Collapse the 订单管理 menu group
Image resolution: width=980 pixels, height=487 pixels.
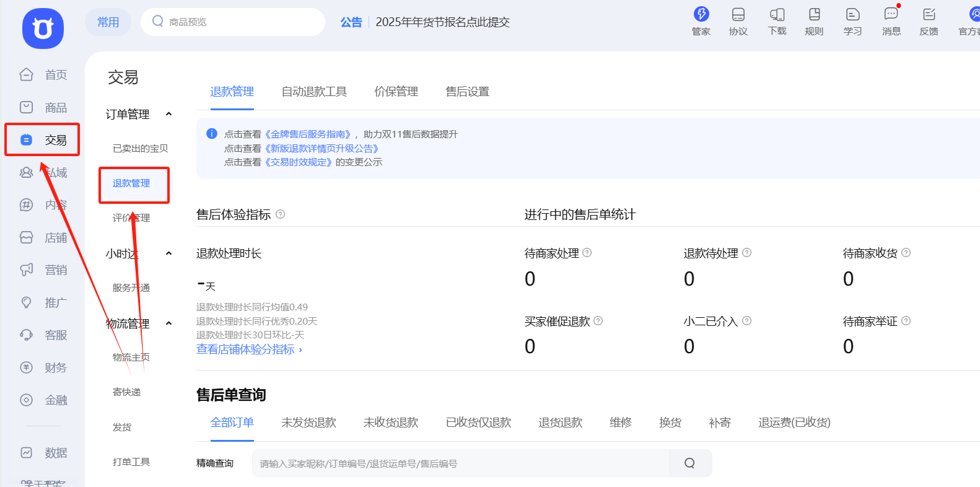pos(168,114)
